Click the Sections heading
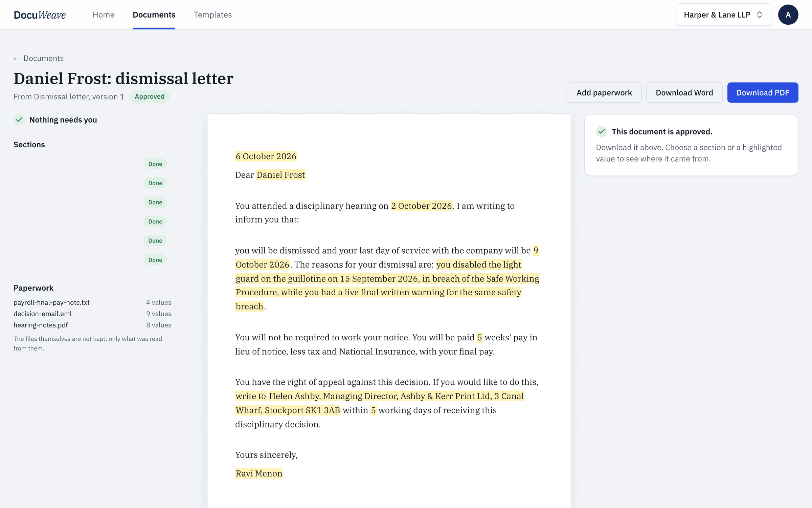The image size is (812, 508). 29,145
